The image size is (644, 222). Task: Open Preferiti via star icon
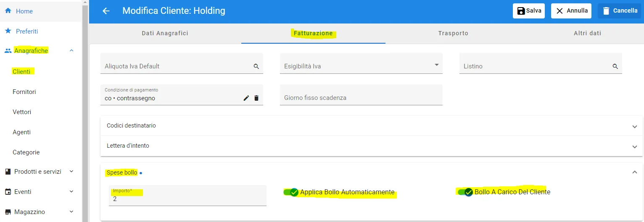point(8,31)
